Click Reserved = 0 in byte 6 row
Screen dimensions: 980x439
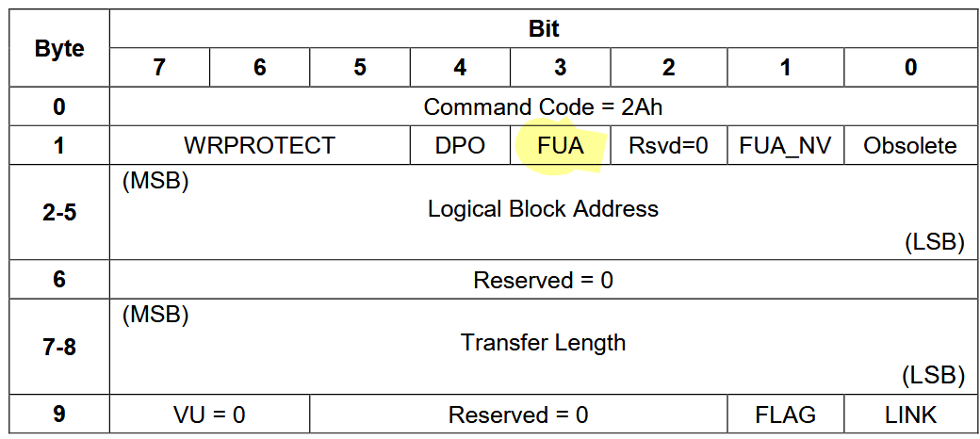click(543, 281)
